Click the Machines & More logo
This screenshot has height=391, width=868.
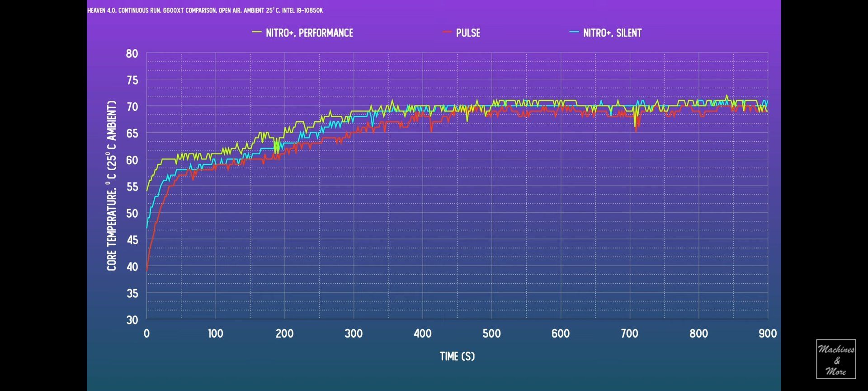pos(836,359)
